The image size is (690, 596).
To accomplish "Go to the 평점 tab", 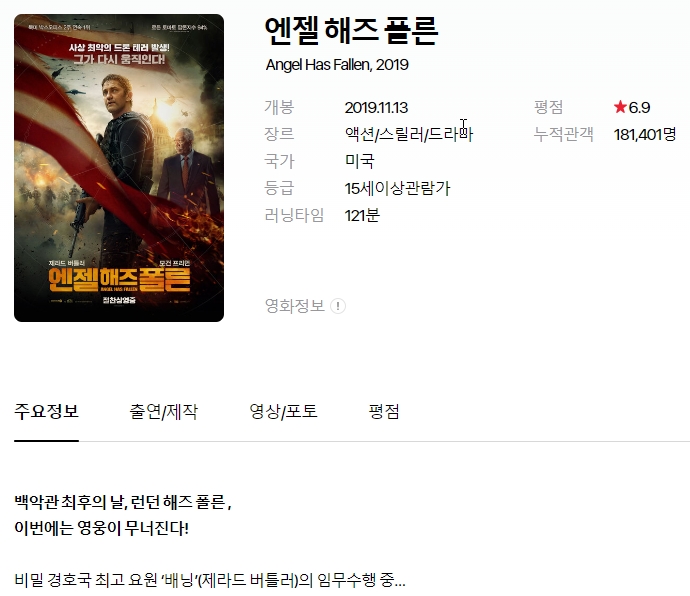I will (384, 411).
